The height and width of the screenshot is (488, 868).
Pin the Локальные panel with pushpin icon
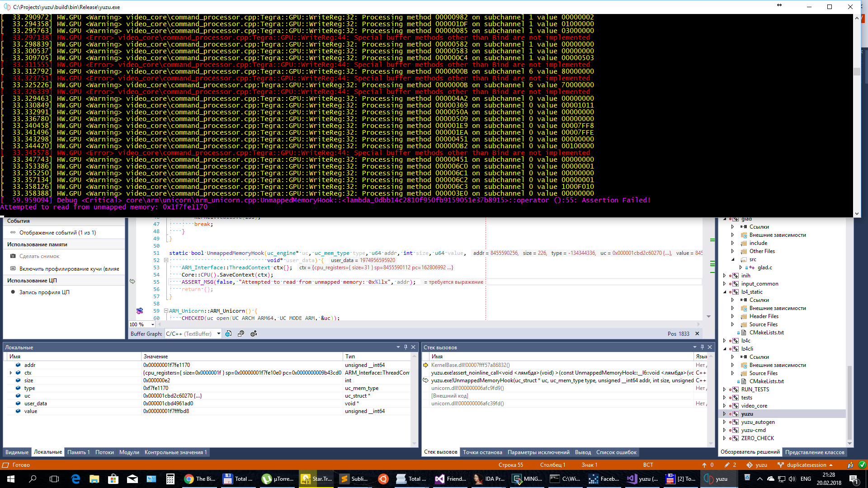tap(406, 347)
